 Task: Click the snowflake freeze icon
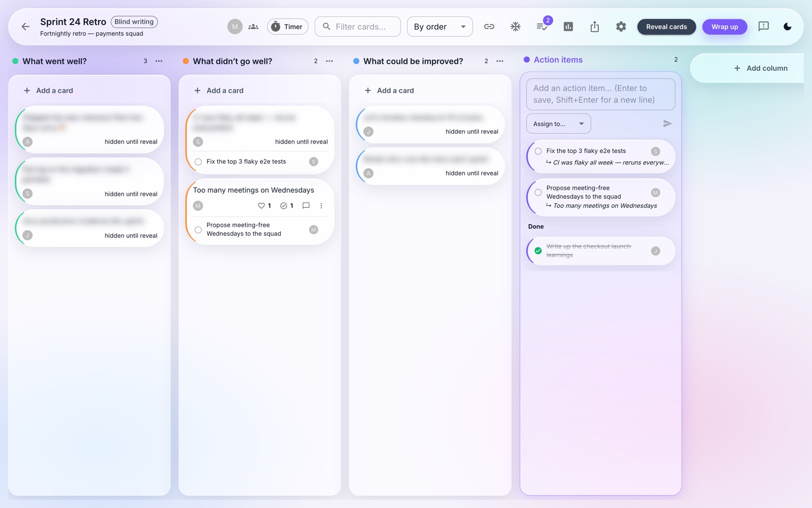[x=516, y=27]
